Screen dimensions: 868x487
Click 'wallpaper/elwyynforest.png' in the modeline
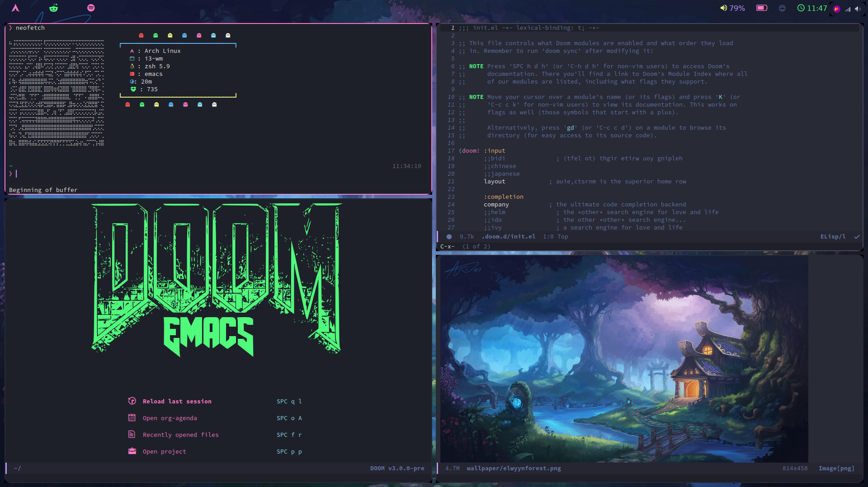point(514,468)
